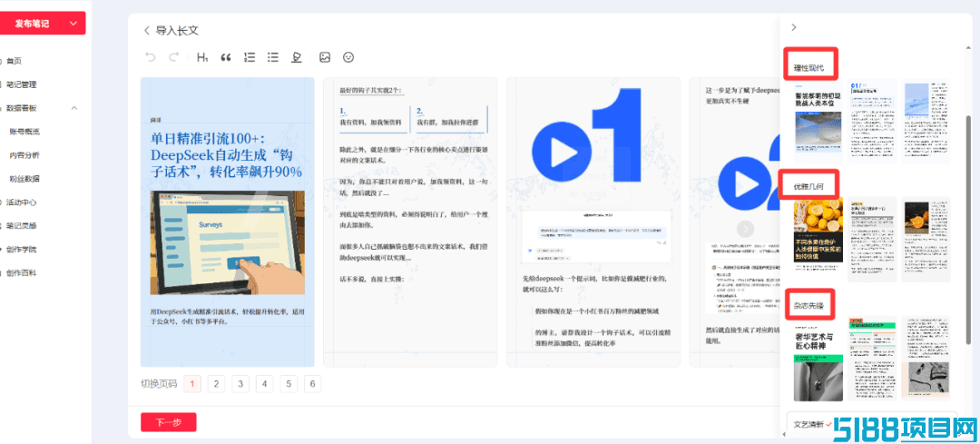This screenshot has height=444, width=980.
Task: Open 首页 in the sidebar
Action: [x=14, y=61]
